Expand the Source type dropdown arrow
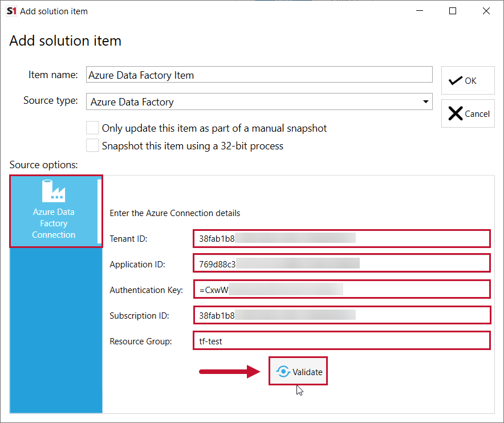The image size is (504, 423). click(x=425, y=101)
